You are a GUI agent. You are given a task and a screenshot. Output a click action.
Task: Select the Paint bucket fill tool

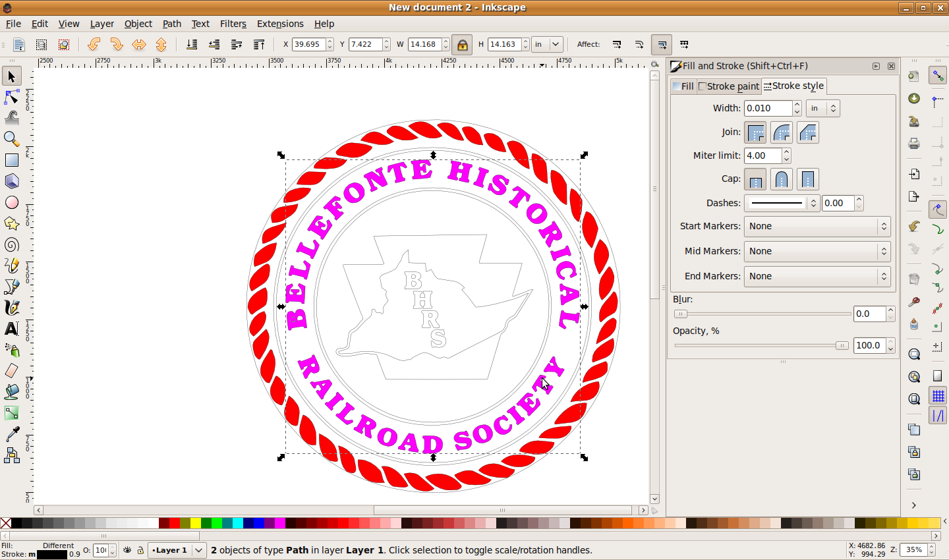[12, 392]
